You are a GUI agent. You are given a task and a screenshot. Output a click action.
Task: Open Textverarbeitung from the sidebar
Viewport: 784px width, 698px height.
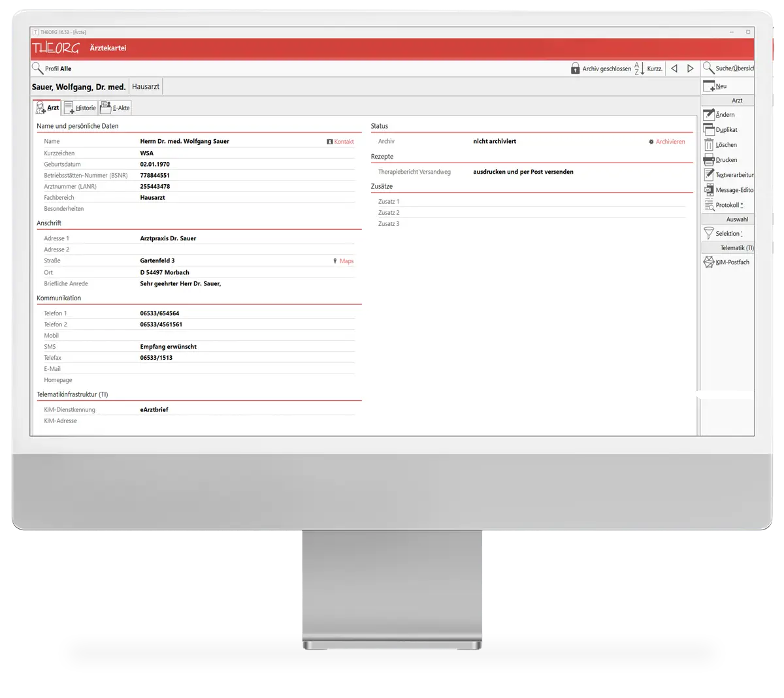(x=709, y=175)
